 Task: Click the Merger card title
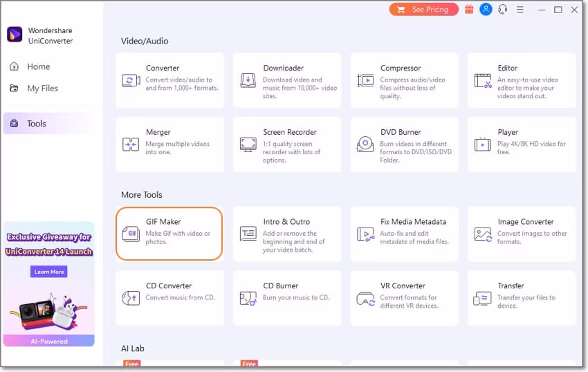[158, 132]
